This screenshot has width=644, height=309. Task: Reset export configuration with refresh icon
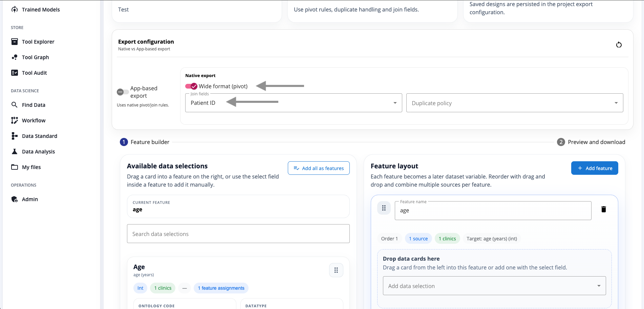(x=619, y=45)
